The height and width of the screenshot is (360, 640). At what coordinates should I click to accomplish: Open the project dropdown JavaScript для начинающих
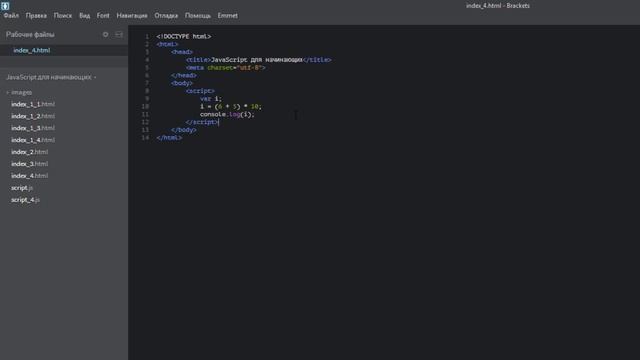coord(51,77)
